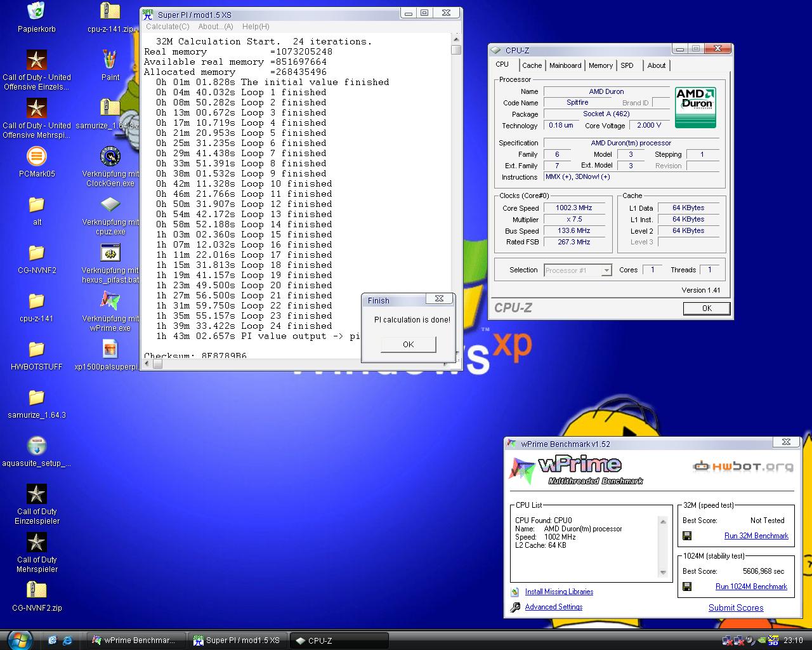The image size is (812, 650).
Task: Switch to the Mainboard tab in CPU-Z
Action: [565, 65]
